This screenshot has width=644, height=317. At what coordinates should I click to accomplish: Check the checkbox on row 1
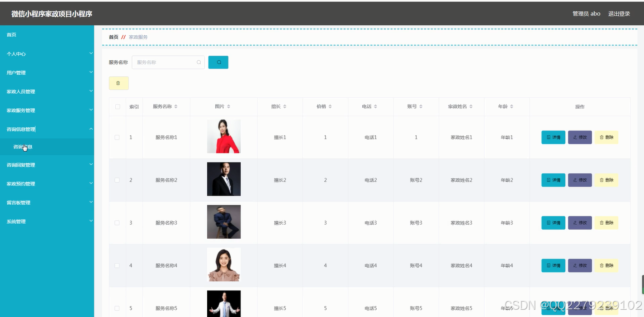[117, 137]
